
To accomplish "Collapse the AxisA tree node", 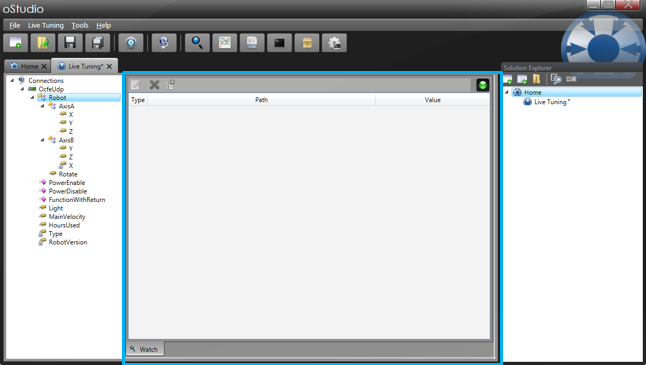I will pos(42,106).
